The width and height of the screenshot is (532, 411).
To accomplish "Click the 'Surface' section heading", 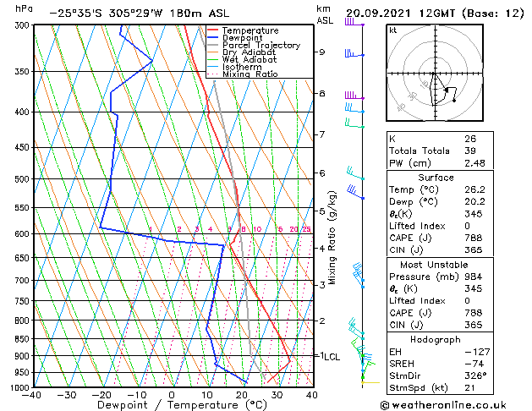I will (436, 178).
